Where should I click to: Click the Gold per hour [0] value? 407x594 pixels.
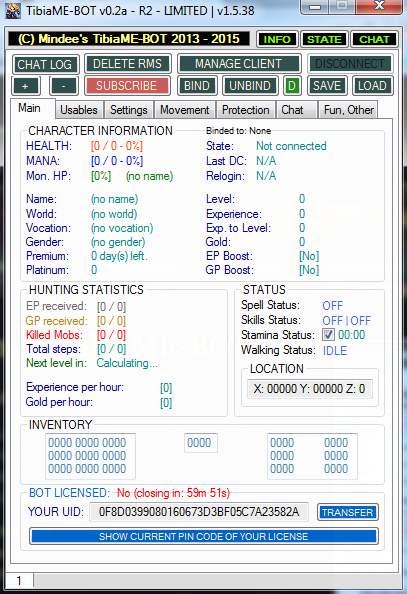pos(166,402)
